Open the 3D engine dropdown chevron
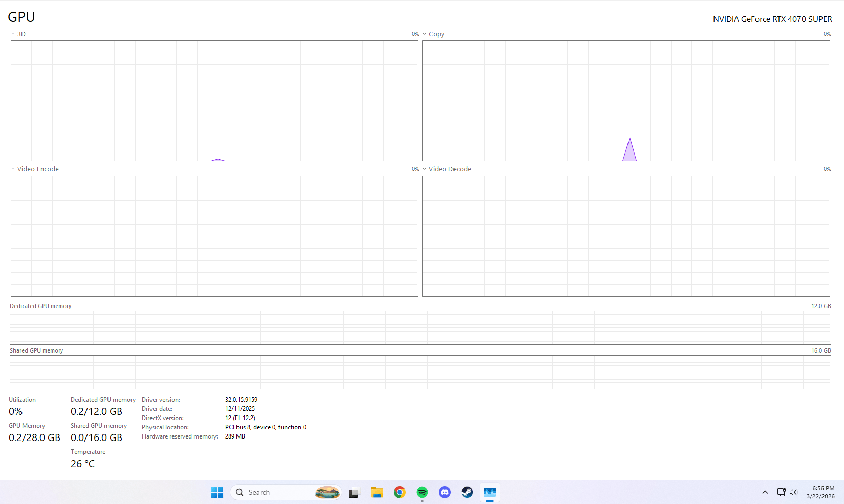 (x=13, y=34)
